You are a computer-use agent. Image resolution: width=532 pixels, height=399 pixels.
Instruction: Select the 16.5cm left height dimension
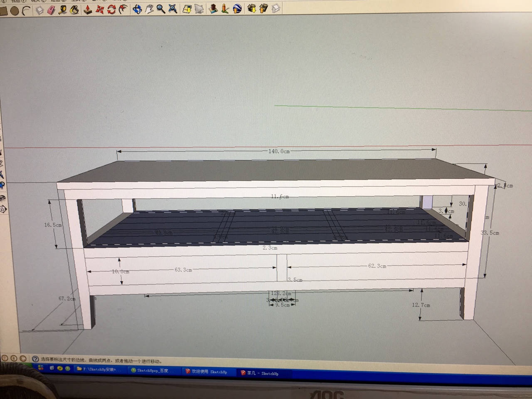[x=53, y=225]
